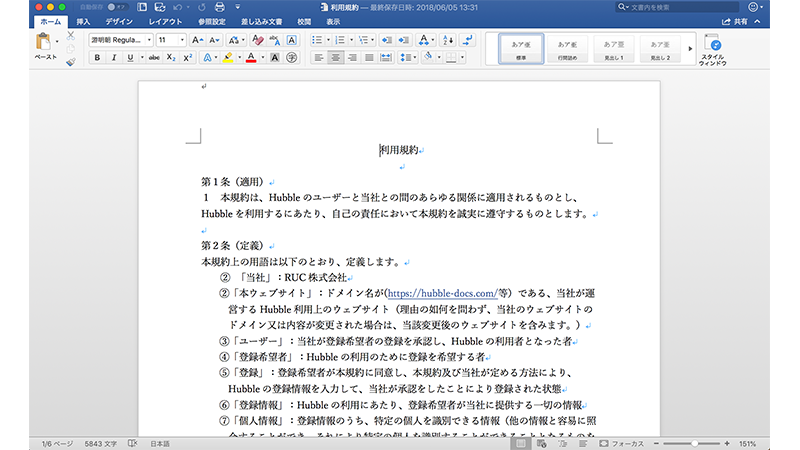The width and height of the screenshot is (800, 450).
Task: Open the Styles Window pane button
Action: click(713, 49)
